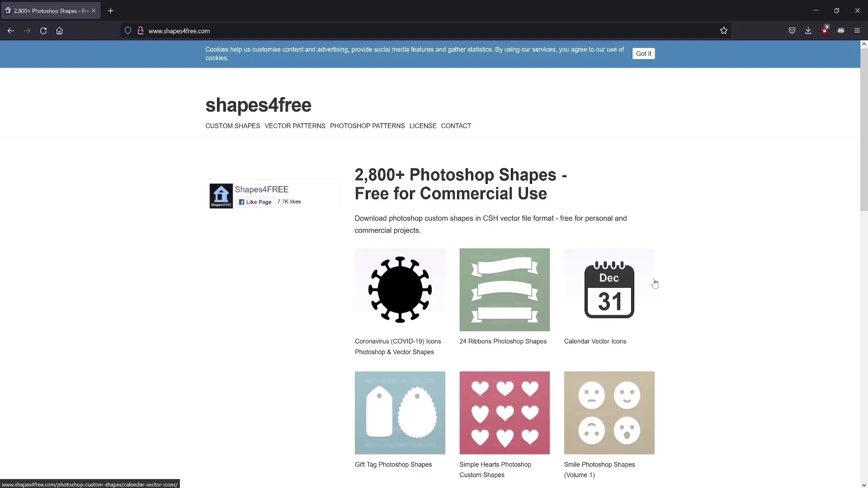The width and height of the screenshot is (868, 488).
Task: Click Got it to dismiss cookie banner
Action: coord(643,53)
